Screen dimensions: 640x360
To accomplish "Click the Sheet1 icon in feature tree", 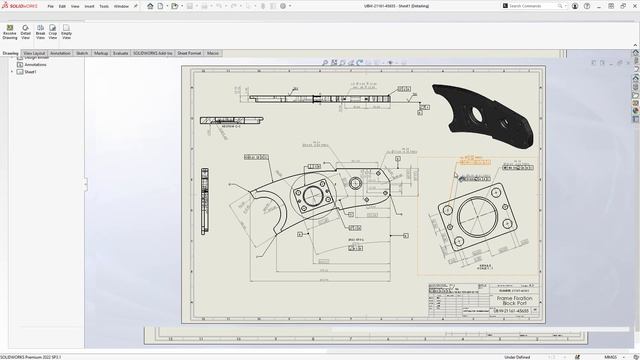I will click(x=20, y=72).
